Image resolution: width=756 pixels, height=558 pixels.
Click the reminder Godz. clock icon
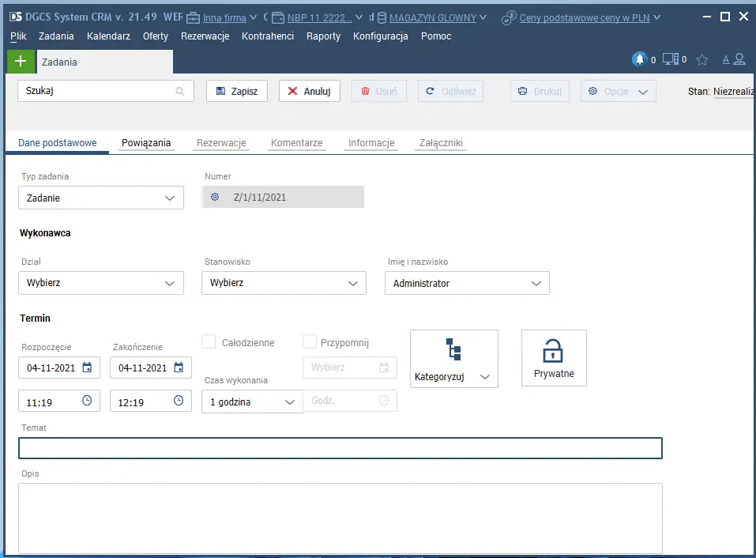click(384, 400)
